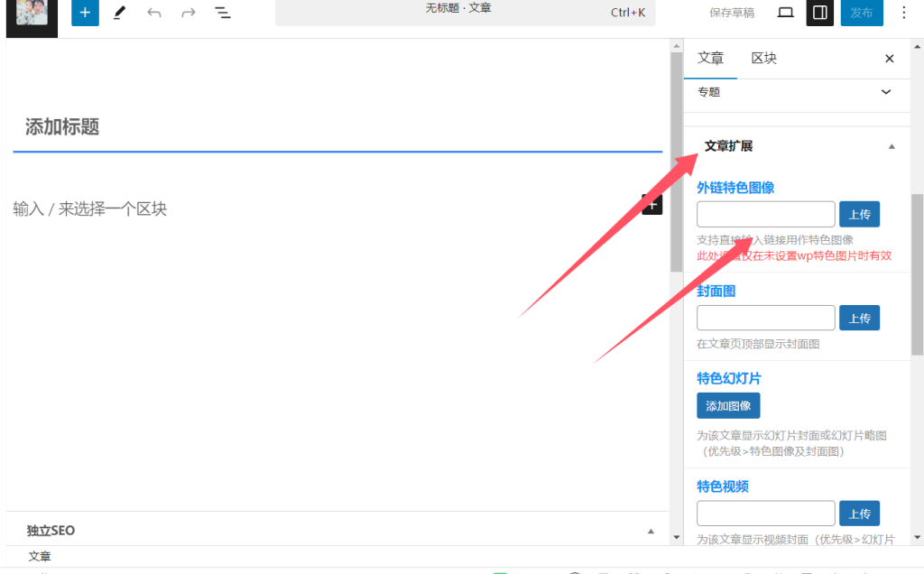Open the document overview list icon
This screenshot has height=574, width=924.
click(x=223, y=13)
